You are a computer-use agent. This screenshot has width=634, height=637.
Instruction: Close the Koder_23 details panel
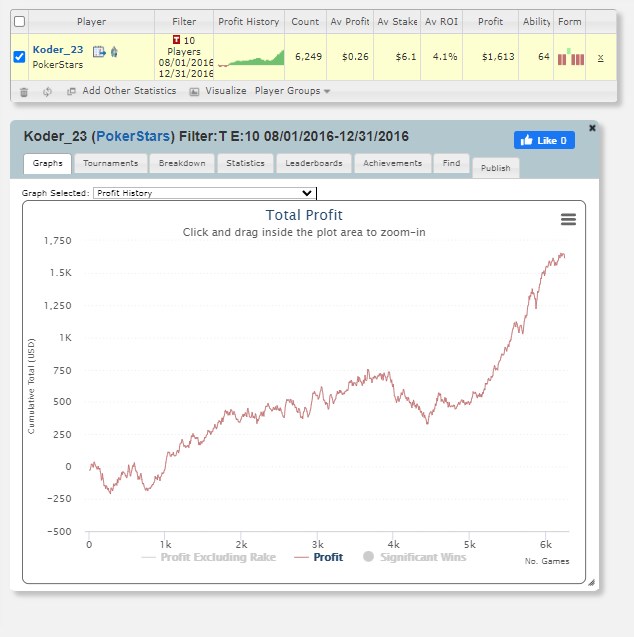tap(593, 128)
